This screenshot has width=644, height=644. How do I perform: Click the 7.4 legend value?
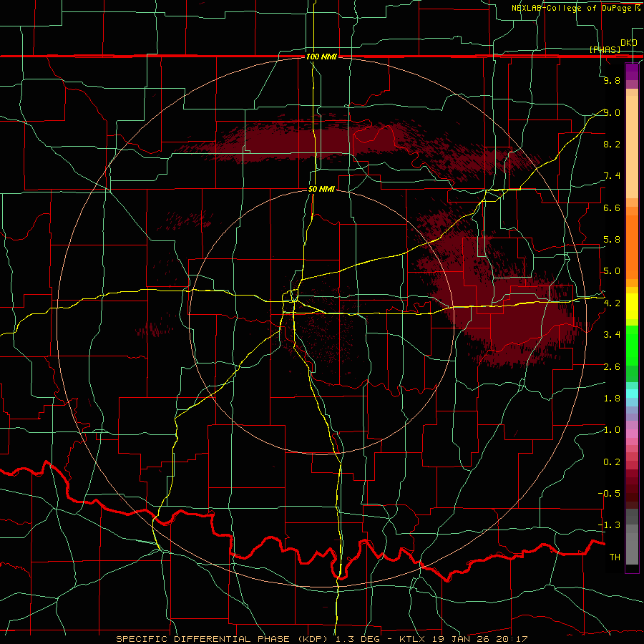pos(612,176)
